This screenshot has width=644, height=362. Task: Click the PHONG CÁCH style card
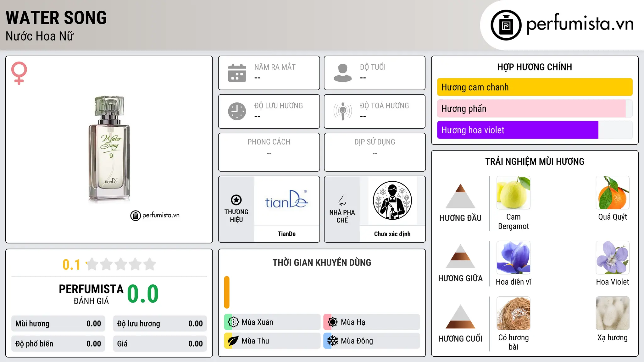point(269,152)
